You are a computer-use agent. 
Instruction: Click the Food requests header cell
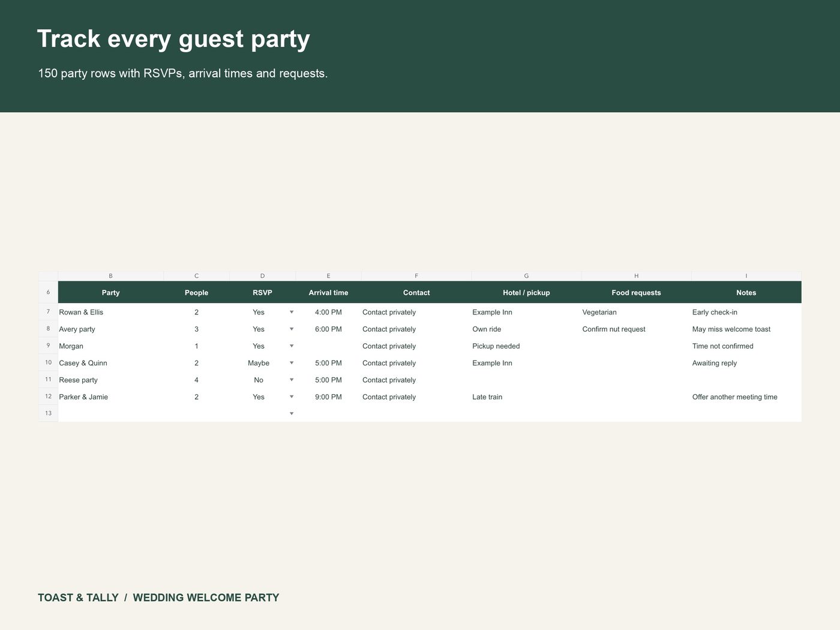636,292
